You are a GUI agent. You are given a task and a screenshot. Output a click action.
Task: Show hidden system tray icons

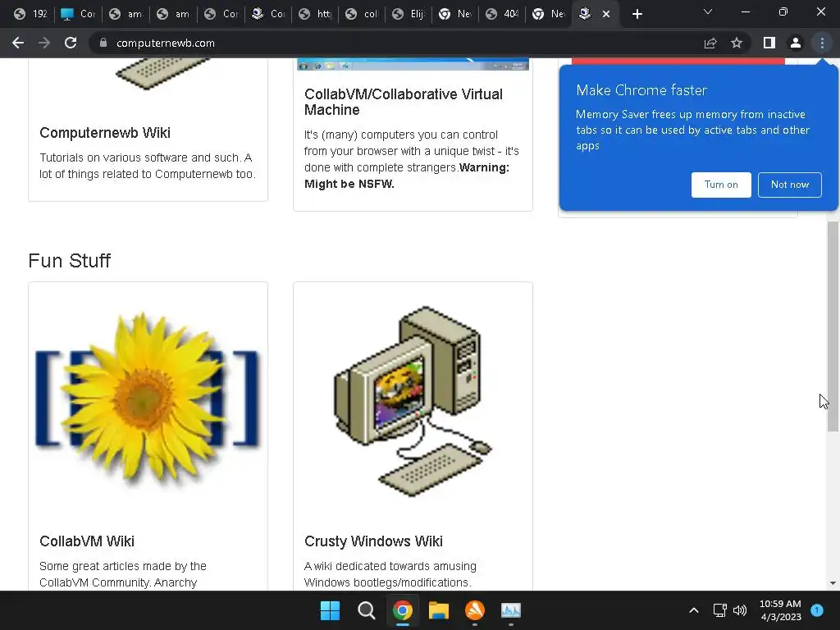click(x=694, y=610)
